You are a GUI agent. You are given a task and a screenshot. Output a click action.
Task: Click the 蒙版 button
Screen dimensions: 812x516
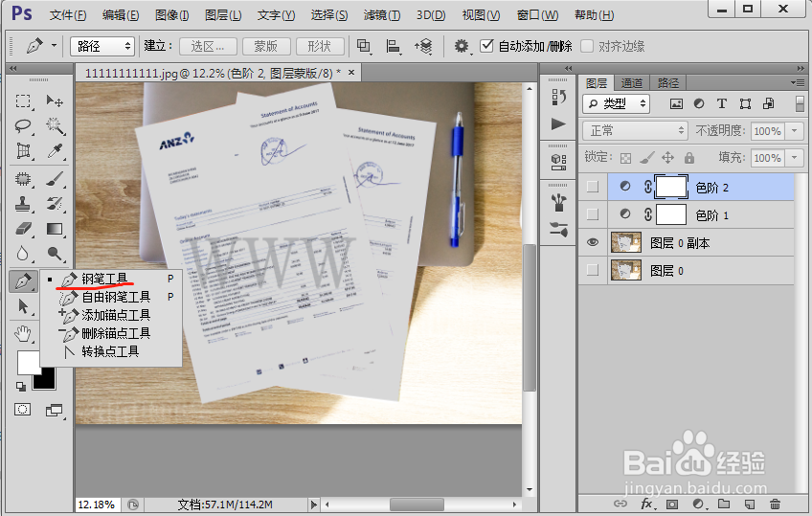pyautogui.click(x=266, y=46)
